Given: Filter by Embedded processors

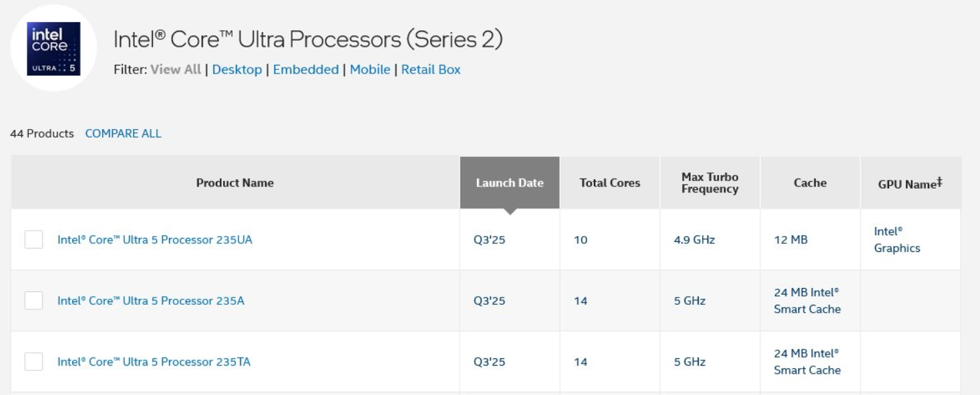Looking at the screenshot, I should [306, 70].
